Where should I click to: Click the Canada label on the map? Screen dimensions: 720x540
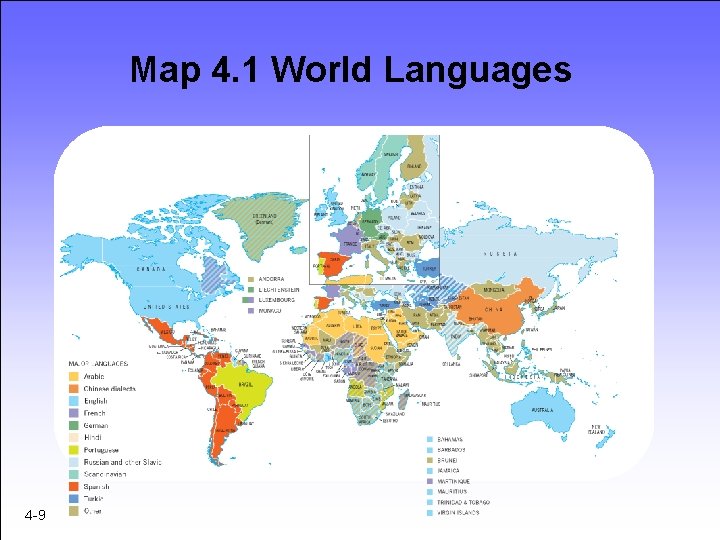(x=151, y=269)
